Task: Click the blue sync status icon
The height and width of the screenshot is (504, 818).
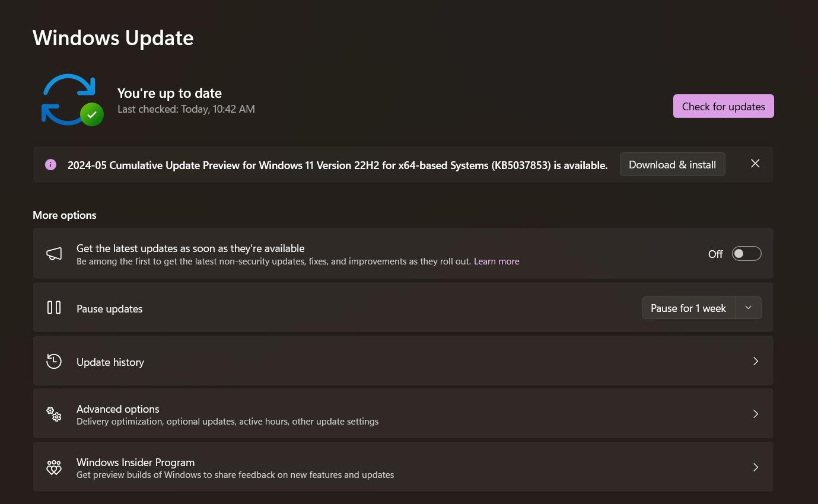Action: coord(69,99)
